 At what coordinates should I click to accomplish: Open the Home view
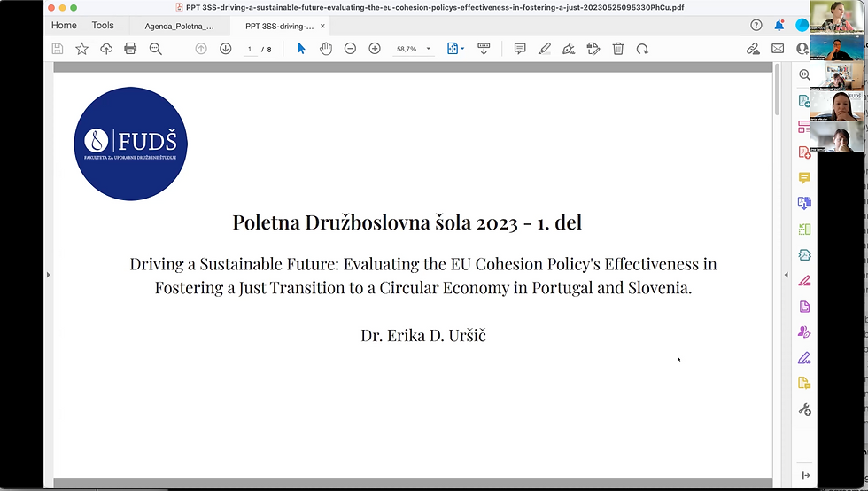pyautogui.click(x=64, y=26)
